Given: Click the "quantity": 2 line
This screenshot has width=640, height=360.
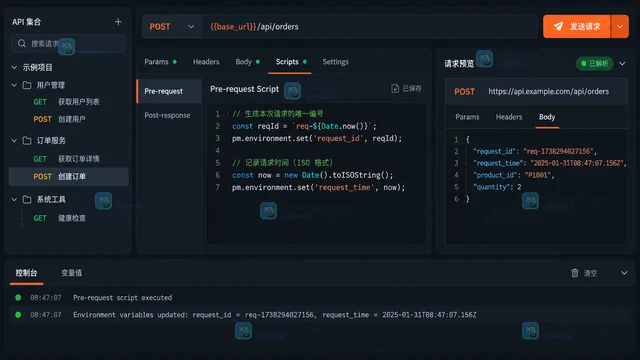Looking at the screenshot, I should point(497,187).
